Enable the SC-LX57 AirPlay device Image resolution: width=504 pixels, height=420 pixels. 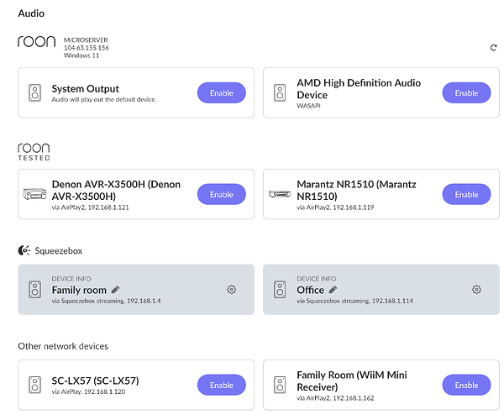pyautogui.click(x=222, y=385)
